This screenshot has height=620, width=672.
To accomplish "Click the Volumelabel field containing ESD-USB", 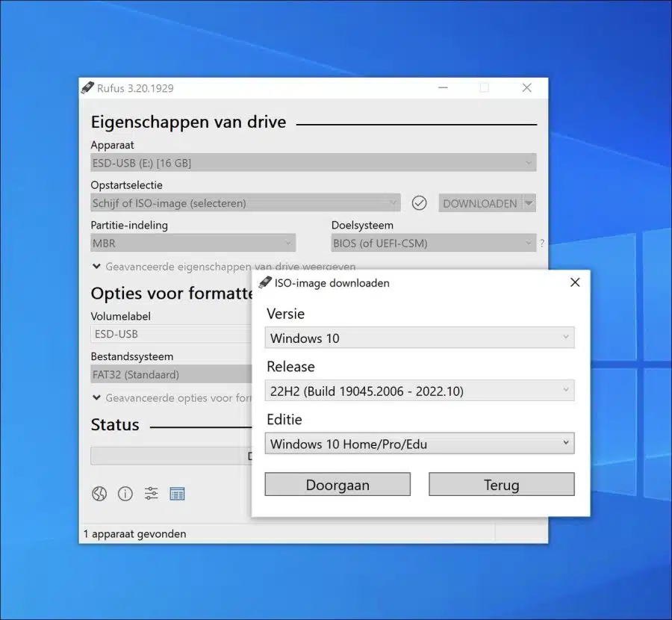I will [x=172, y=334].
